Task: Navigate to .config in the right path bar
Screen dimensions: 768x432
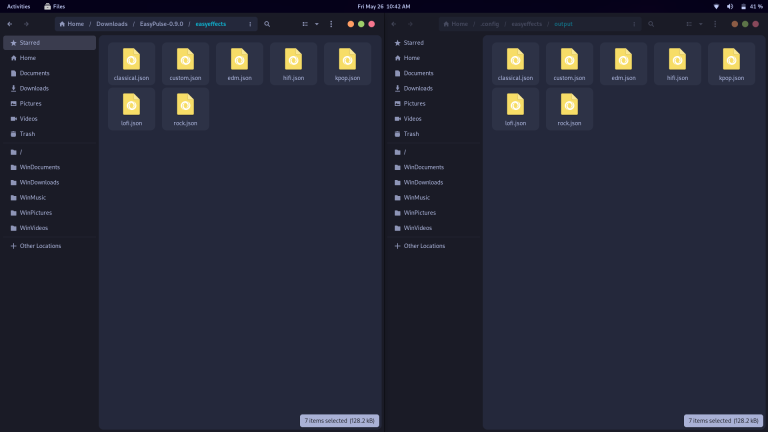Action: [491, 23]
